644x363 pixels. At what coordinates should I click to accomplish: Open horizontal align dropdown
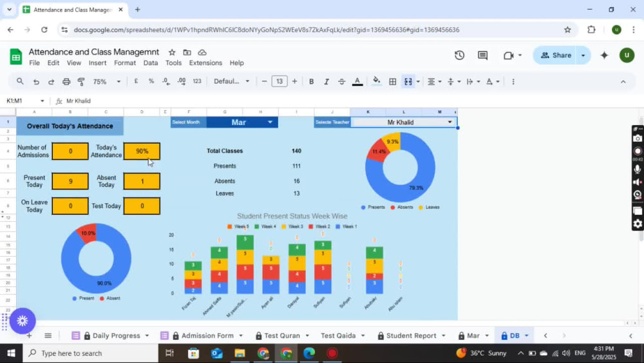tap(434, 81)
